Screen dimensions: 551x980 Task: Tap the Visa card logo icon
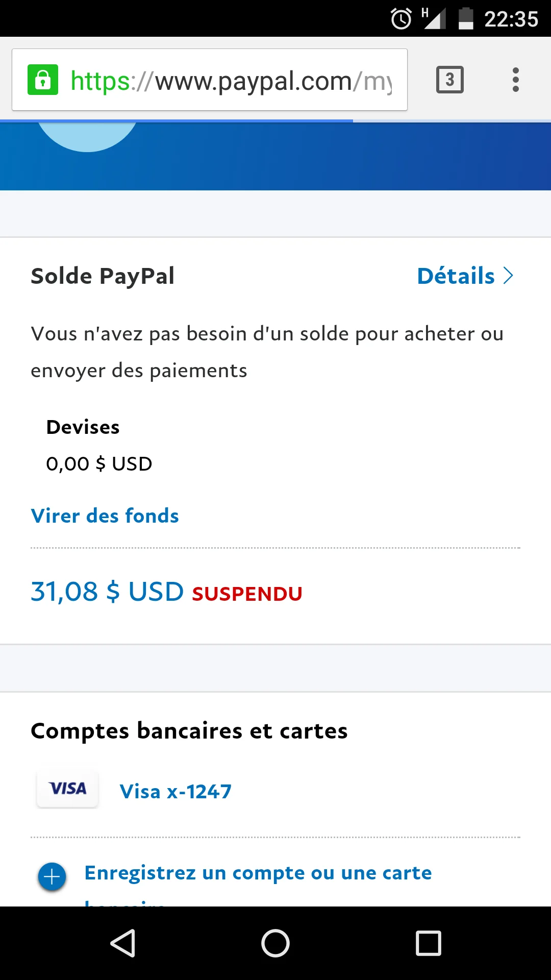pos(67,789)
